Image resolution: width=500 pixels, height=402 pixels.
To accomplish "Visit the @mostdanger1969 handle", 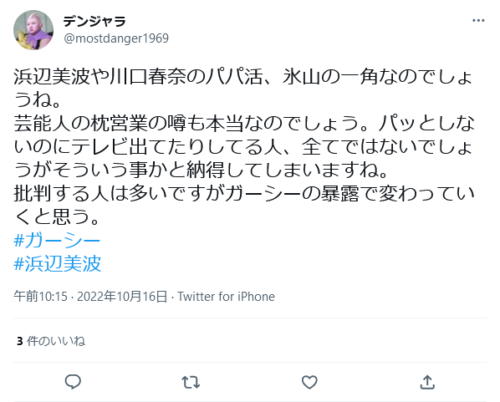I will tap(116, 38).
